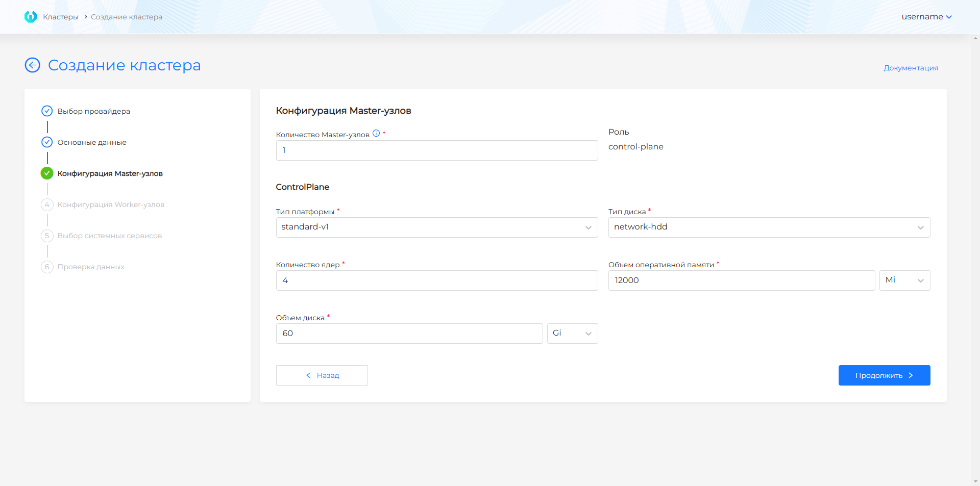The width and height of the screenshot is (980, 486).
Task: Click the step 4 circle icon
Action: [47, 204]
